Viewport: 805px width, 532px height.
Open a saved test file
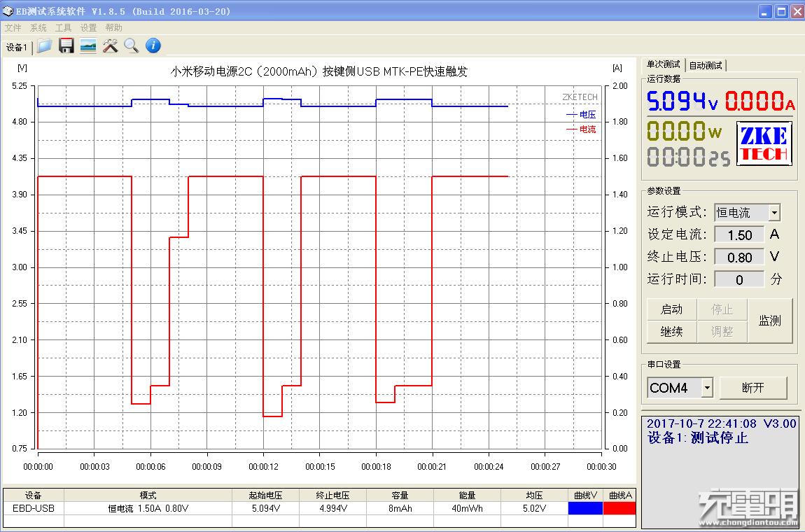pos(43,45)
